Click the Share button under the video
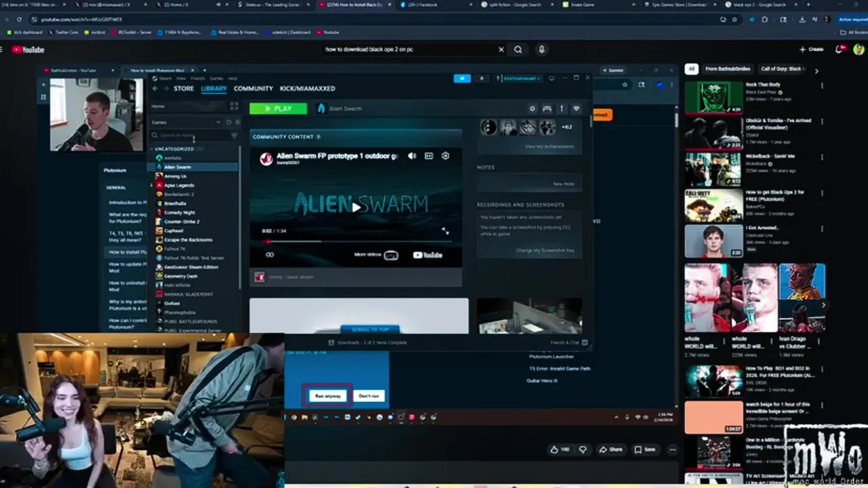 point(610,449)
